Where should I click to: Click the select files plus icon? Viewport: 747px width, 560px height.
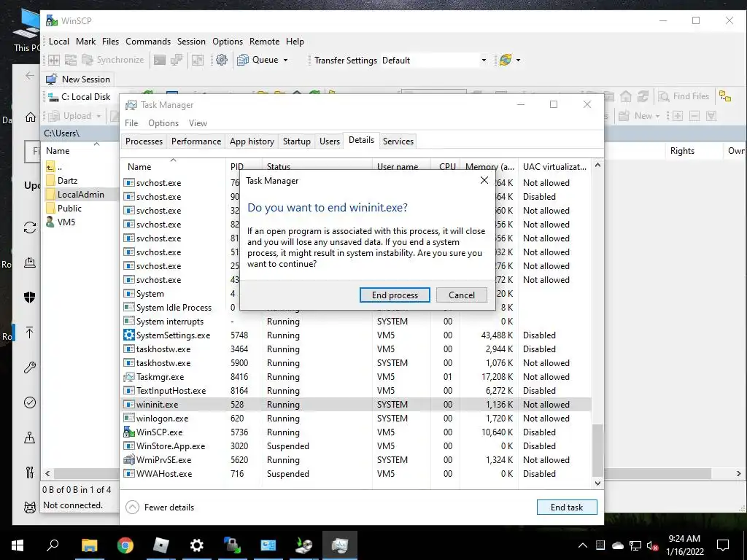[678, 116]
